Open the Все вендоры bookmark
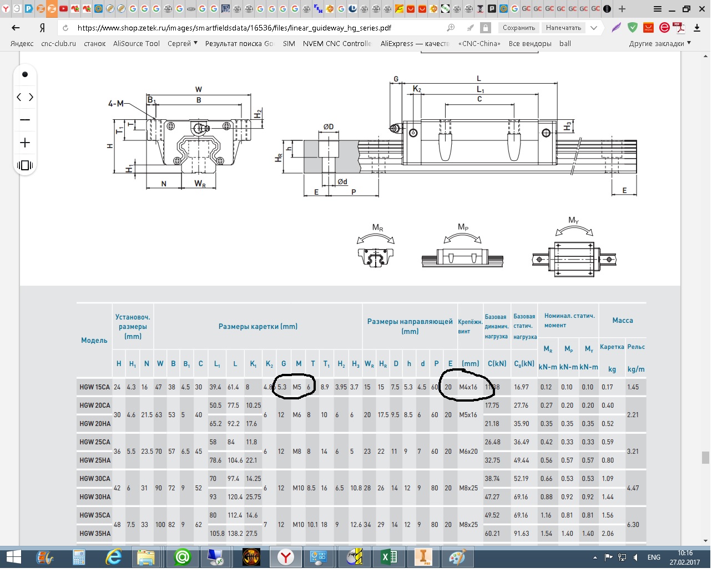Screen dimensions: 717x588 point(530,43)
